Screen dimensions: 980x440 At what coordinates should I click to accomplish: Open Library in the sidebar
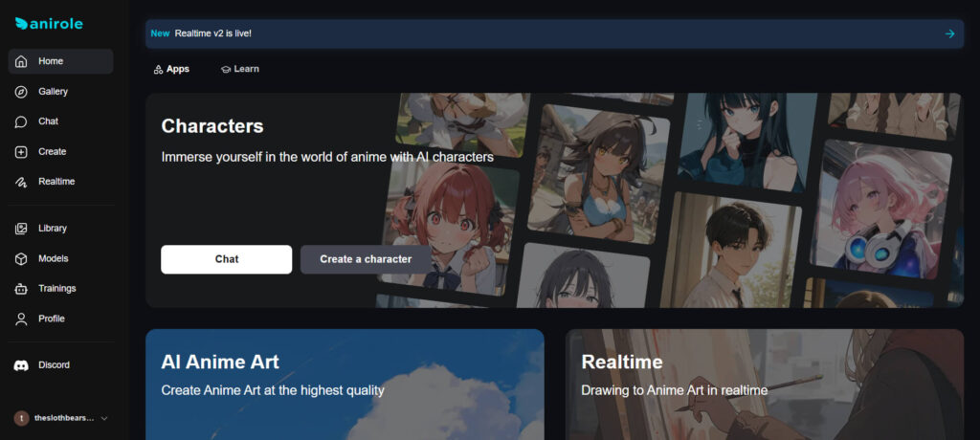pyautogui.click(x=60, y=229)
